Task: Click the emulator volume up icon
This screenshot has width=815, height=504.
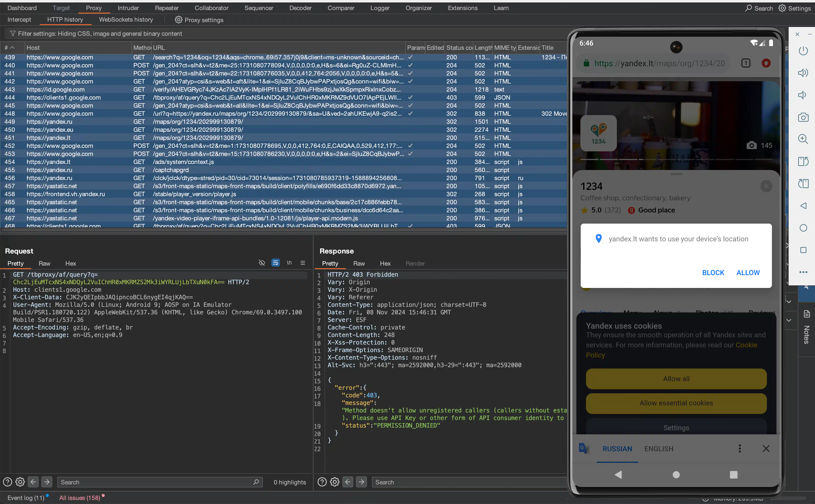Action: [803, 73]
